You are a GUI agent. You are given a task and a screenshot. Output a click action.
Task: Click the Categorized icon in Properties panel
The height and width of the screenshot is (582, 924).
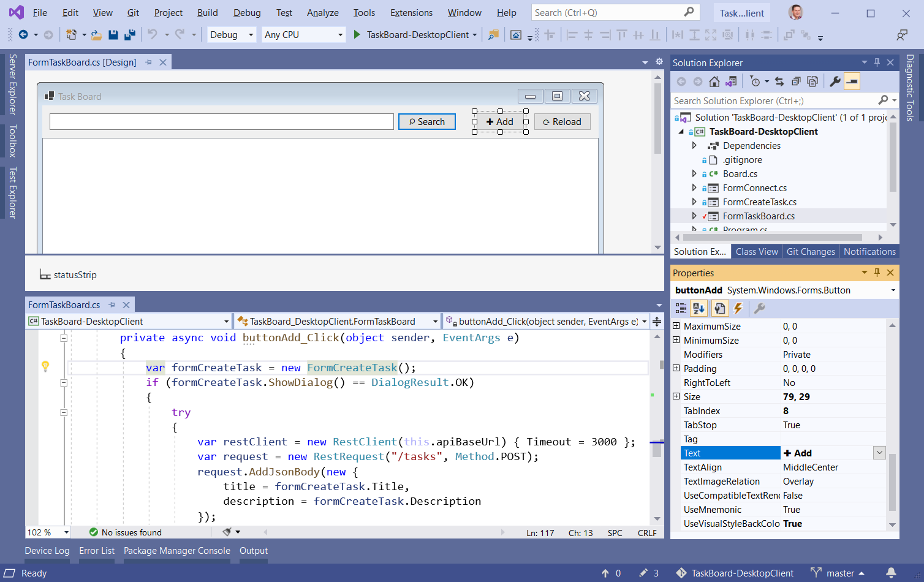681,308
